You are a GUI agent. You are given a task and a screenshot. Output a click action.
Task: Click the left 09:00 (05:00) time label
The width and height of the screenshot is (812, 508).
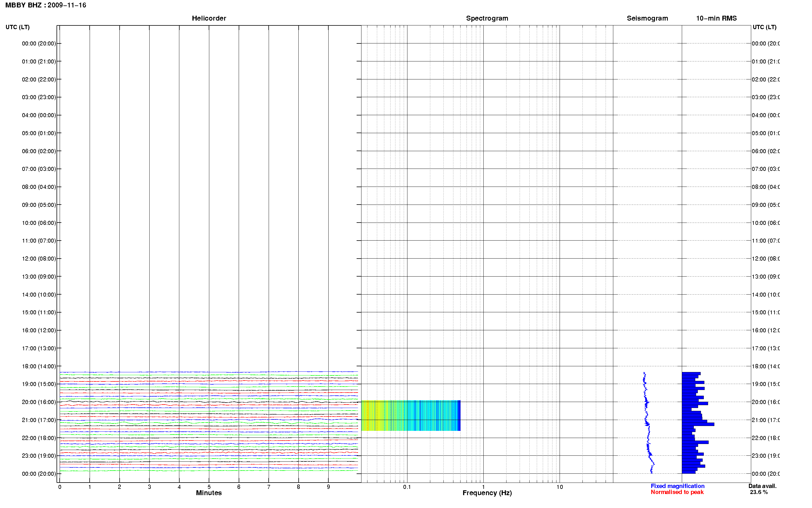(x=39, y=205)
